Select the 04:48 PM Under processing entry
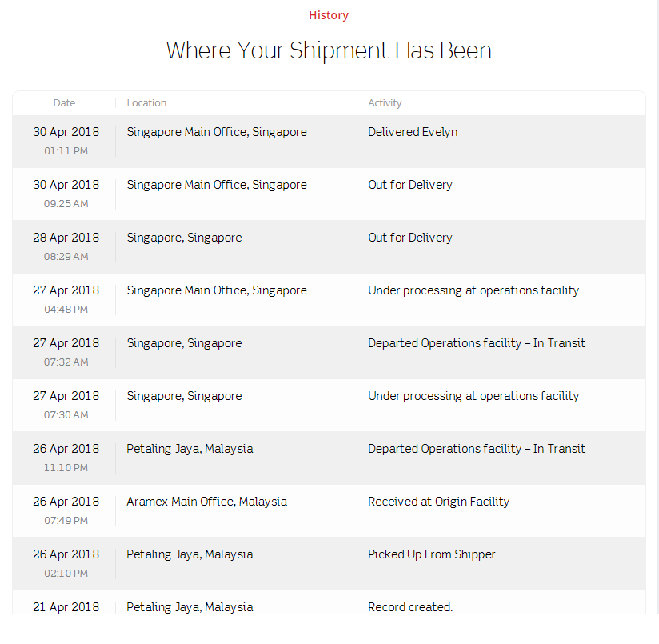 click(x=473, y=290)
